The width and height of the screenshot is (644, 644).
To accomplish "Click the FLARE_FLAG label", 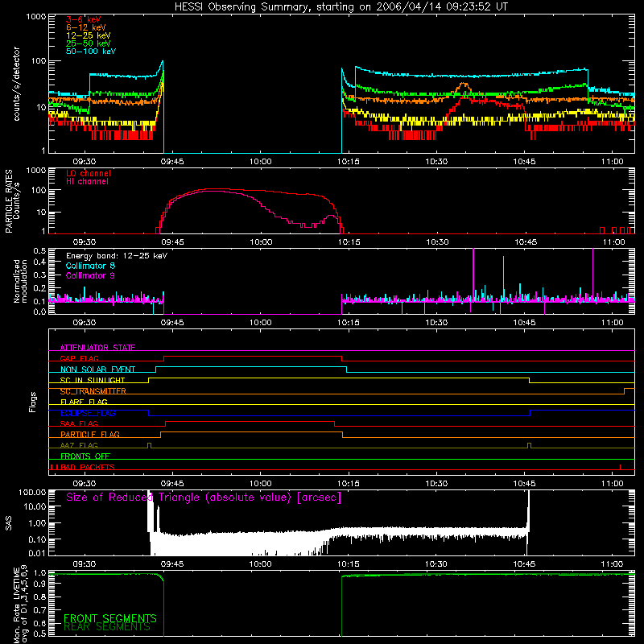I will [84, 402].
